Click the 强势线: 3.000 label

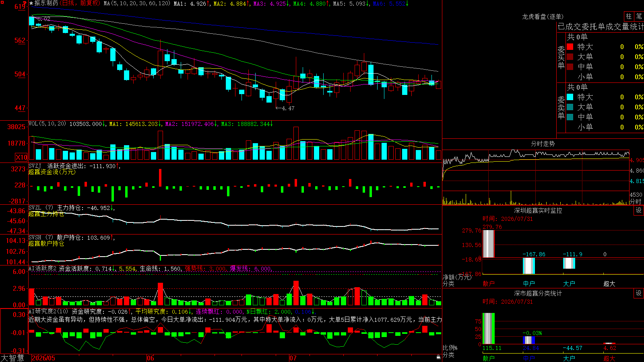point(205,268)
